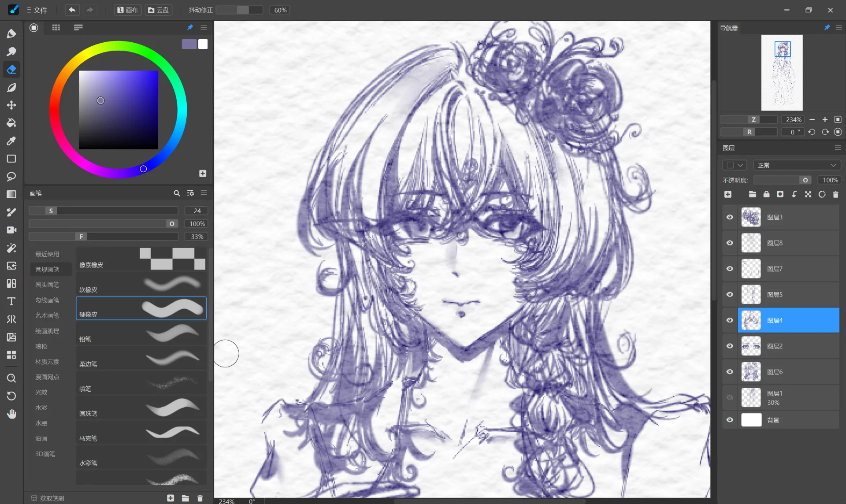Open the 文件 file menu
Screen dimensions: 846x504
(37, 10)
